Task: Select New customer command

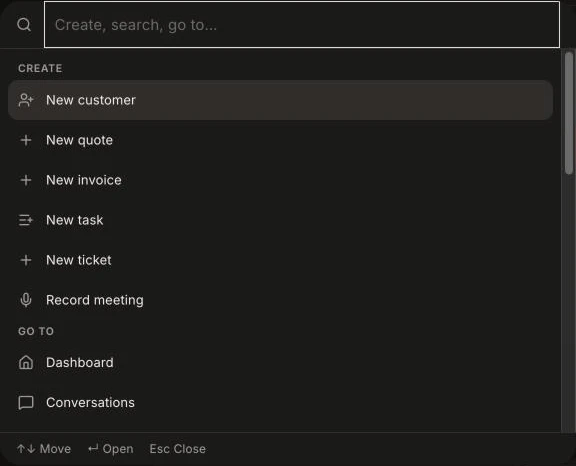Action: coord(280,100)
